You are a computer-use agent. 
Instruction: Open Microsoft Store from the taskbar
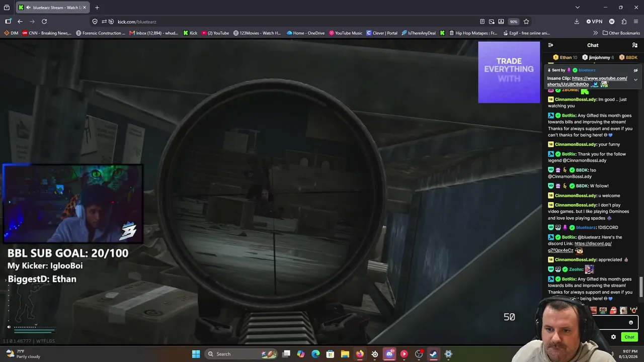[330, 354]
